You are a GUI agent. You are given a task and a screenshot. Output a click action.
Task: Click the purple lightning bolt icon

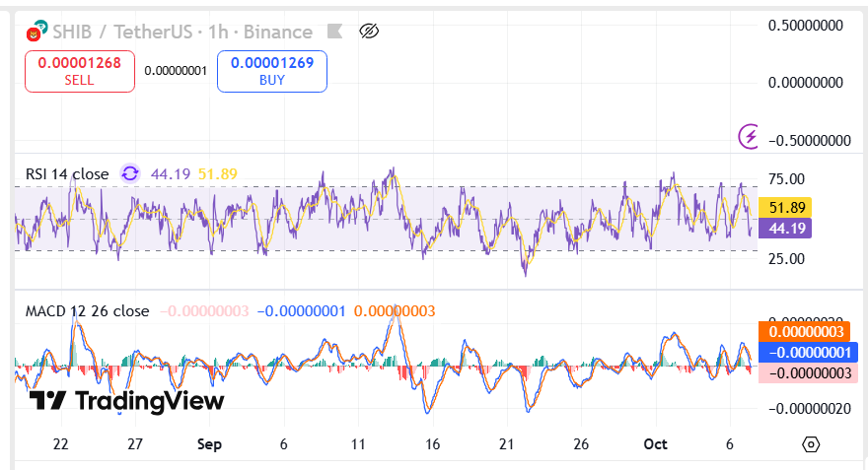coord(749,135)
